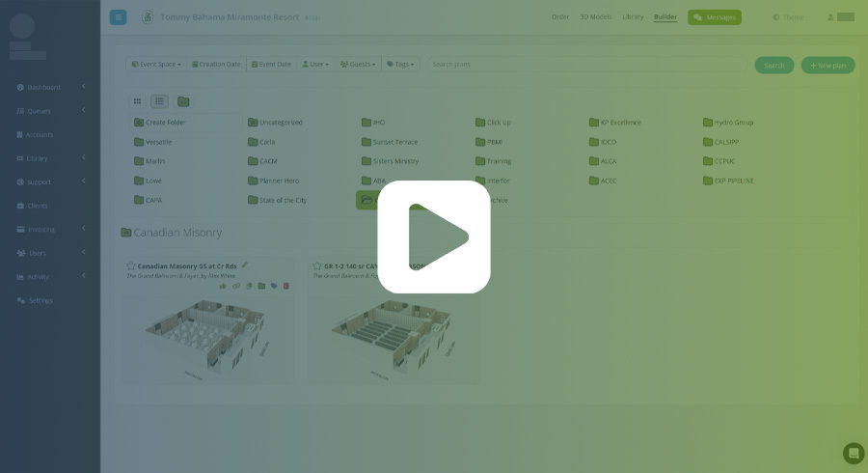Click the folder view icon beside list view
Screen dimensions: 868x473
183,100
